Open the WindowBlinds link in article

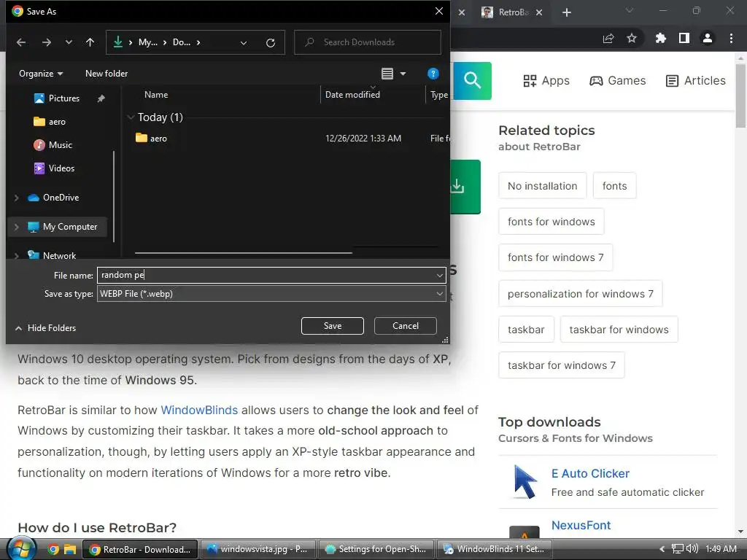coord(199,410)
